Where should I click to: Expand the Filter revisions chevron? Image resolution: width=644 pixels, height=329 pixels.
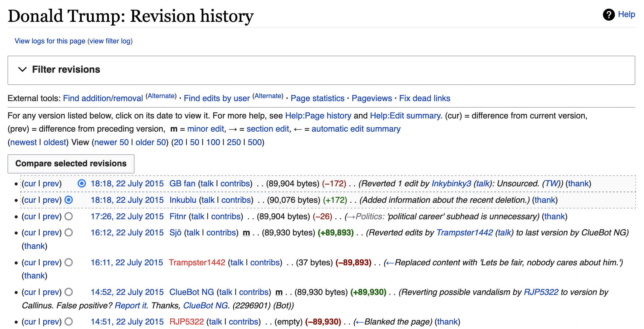coord(22,69)
